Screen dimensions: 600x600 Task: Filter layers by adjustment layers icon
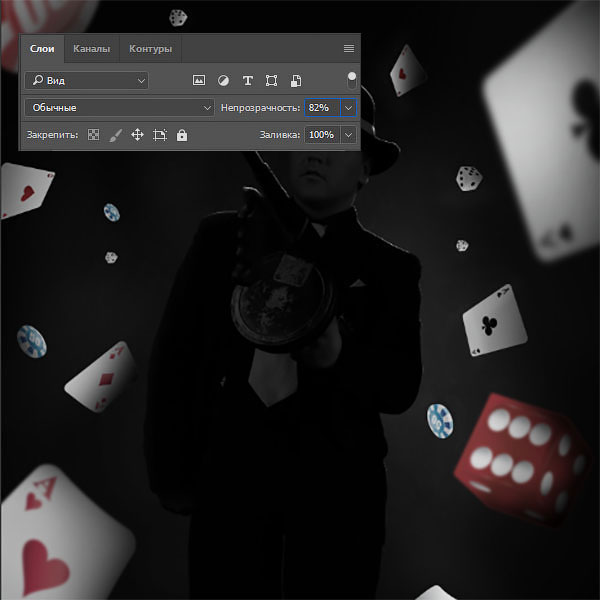click(223, 81)
